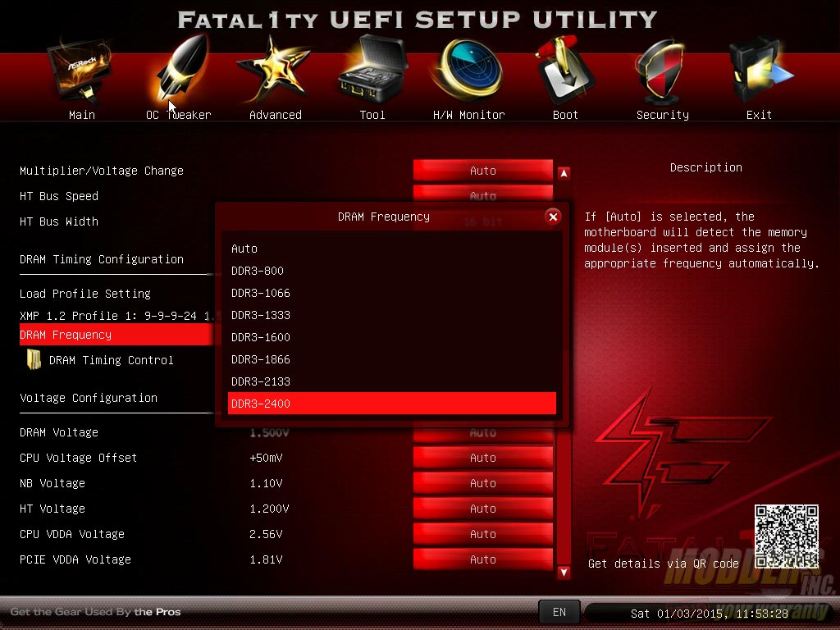
Task: Click the EN language button
Action: (x=559, y=612)
